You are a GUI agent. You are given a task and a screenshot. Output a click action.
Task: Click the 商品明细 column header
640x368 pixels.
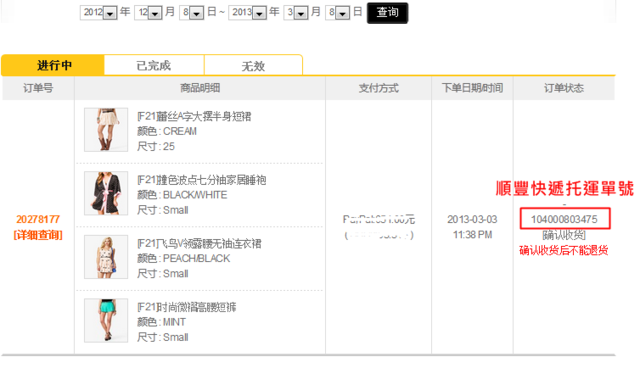[200, 88]
